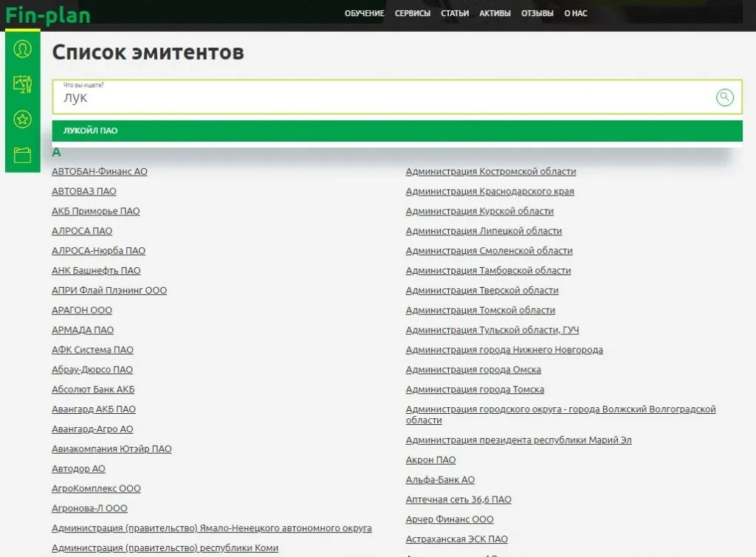Navigate to АКТИВЫ in top menu

pyautogui.click(x=495, y=13)
